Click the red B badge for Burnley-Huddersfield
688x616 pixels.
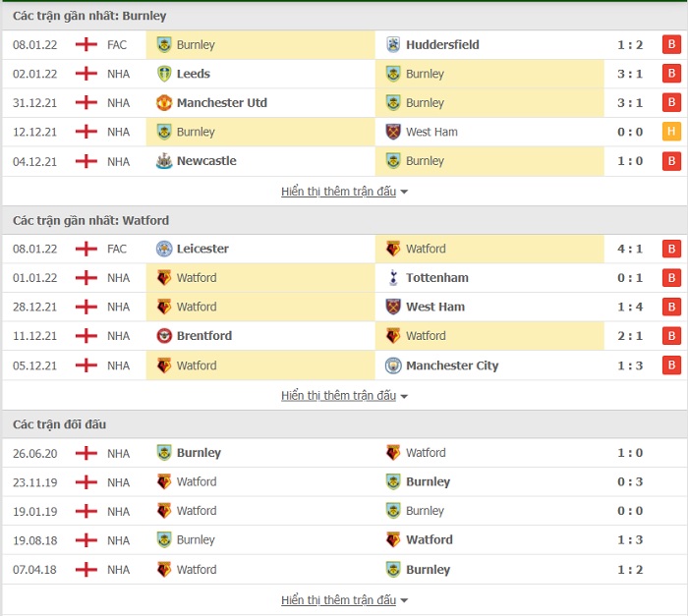pyautogui.click(x=671, y=44)
